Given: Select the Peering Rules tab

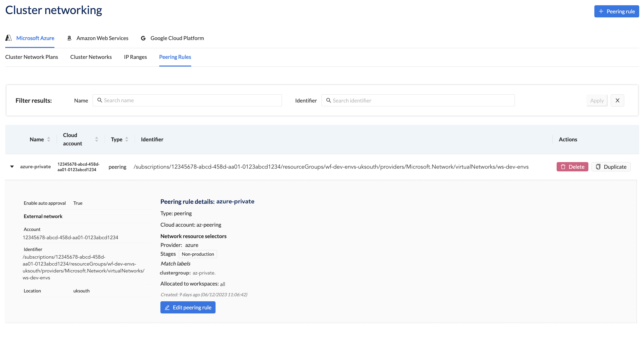Looking at the screenshot, I should point(175,56).
